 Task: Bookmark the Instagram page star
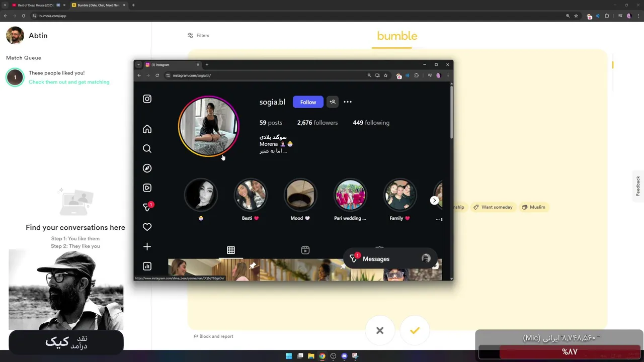click(x=386, y=75)
